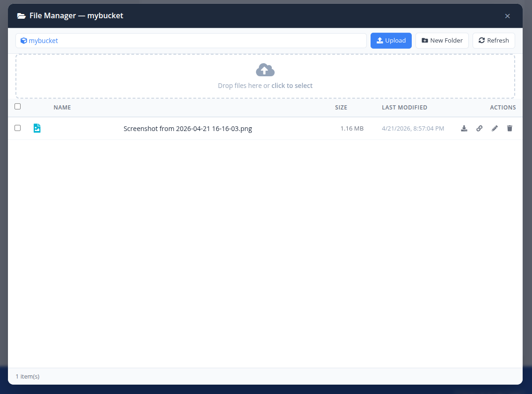This screenshot has height=394, width=532.
Task: Click the folder icon in the File Manager title bar
Action: pyautogui.click(x=22, y=15)
